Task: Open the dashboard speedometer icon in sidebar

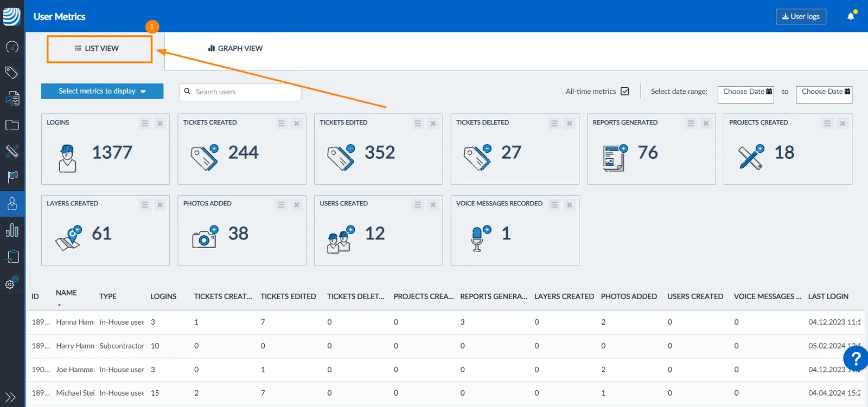Action: (12, 47)
